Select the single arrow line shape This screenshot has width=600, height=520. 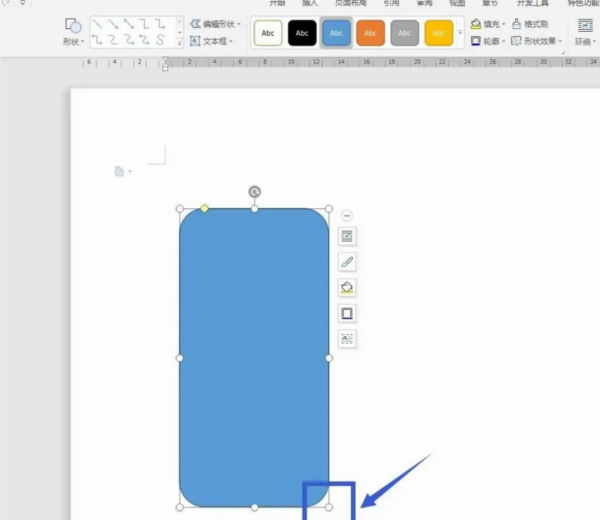pos(113,25)
